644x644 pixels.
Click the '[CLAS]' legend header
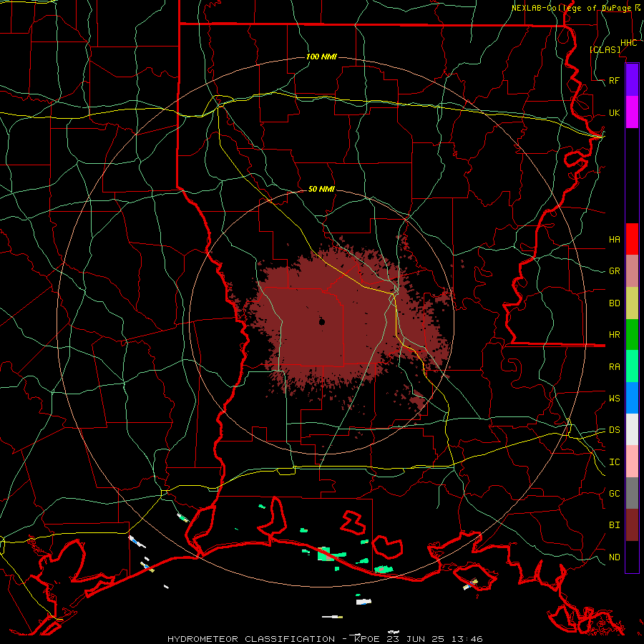[605, 49]
